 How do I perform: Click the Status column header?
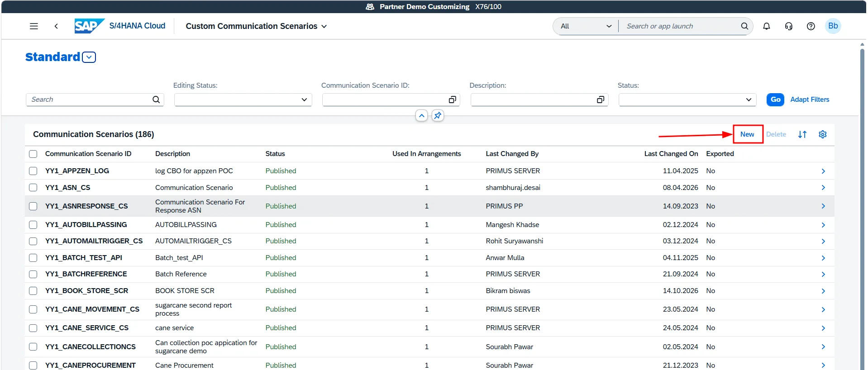pos(275,154)
